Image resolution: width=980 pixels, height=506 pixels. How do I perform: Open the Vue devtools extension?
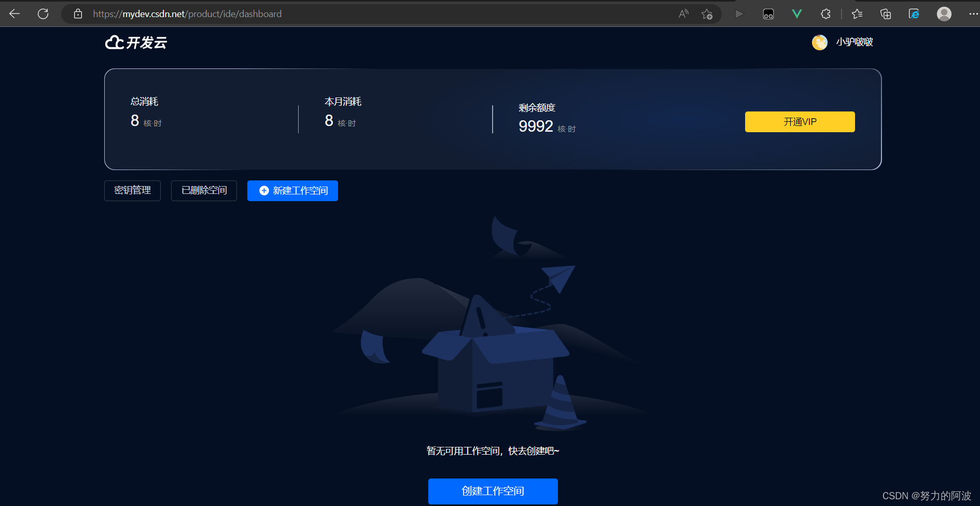(x=797, y=14)
